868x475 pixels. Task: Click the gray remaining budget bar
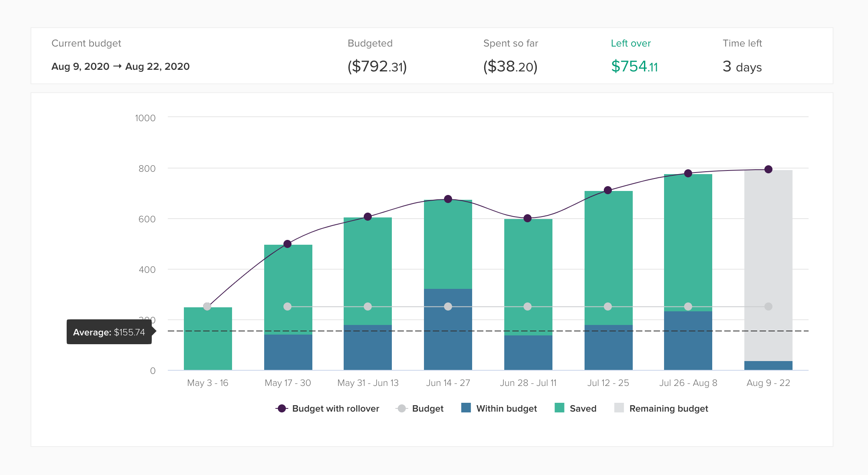pos(768,249)
